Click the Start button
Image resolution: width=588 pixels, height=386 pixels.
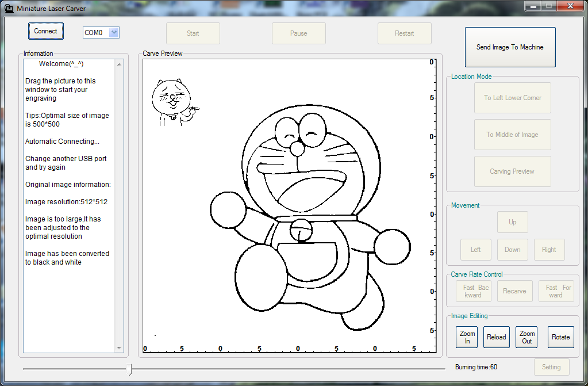tap(193, 33)
